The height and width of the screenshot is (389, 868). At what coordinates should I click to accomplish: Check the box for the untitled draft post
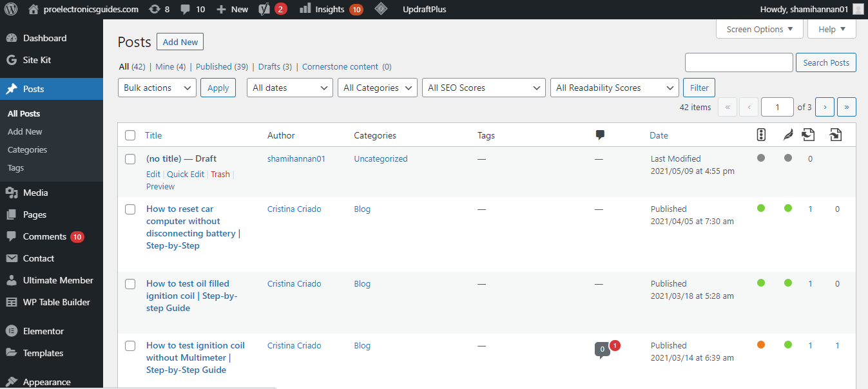[130, 159]
